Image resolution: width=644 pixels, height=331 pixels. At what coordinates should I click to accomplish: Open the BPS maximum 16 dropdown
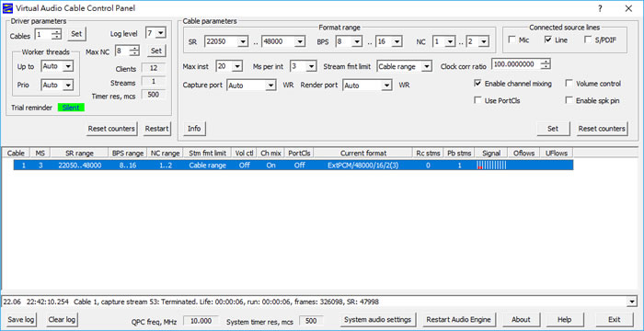(x=397, y=41)
